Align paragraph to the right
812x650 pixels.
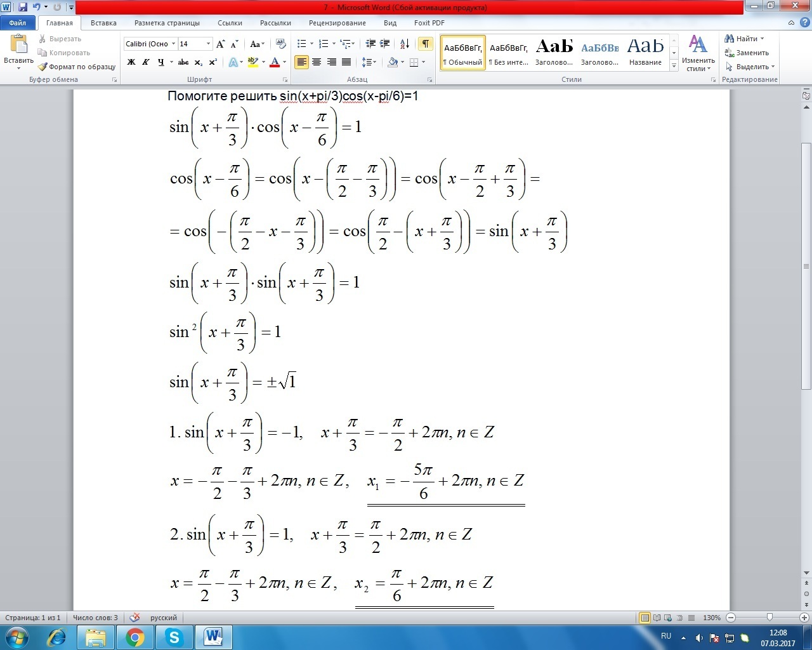[331, 62]
